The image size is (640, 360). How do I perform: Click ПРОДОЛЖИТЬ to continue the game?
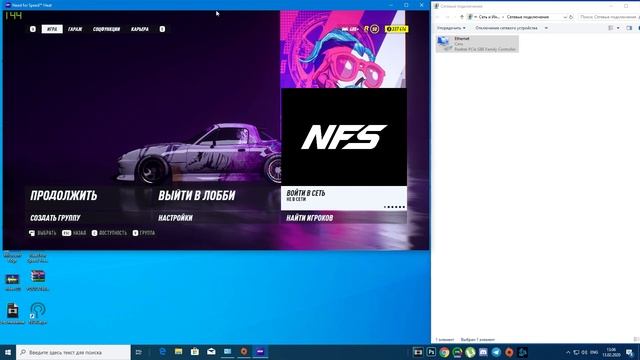[64, 196]
